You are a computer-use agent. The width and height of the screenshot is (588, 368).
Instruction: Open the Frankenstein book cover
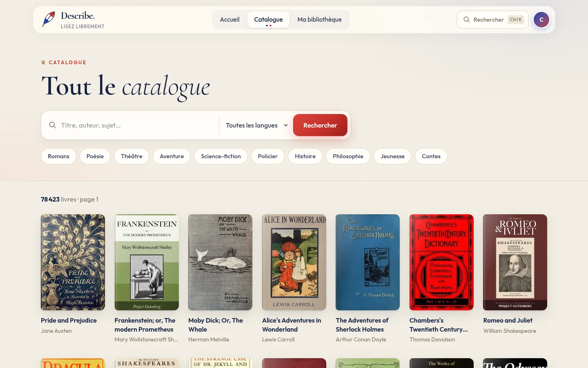point(147,262)
